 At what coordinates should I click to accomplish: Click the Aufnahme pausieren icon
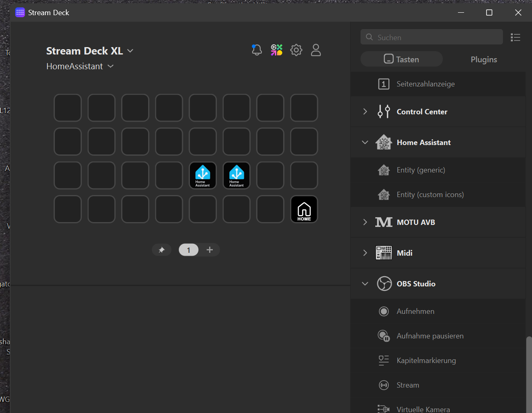coord(384,336)
